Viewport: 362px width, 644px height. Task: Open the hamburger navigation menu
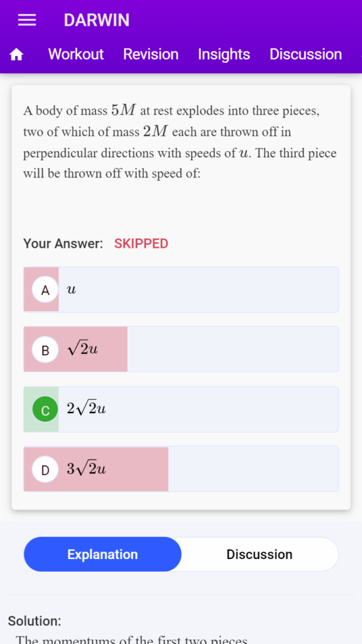tap(27, 19)
